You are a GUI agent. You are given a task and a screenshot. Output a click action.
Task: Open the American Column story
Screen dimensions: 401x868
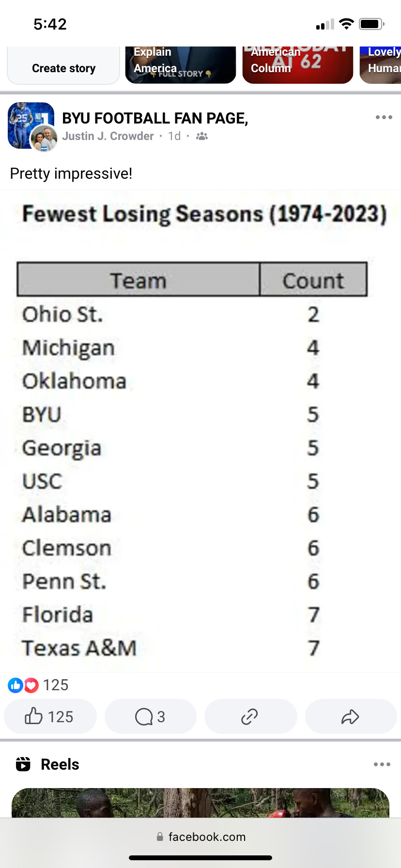click(298, 65)
